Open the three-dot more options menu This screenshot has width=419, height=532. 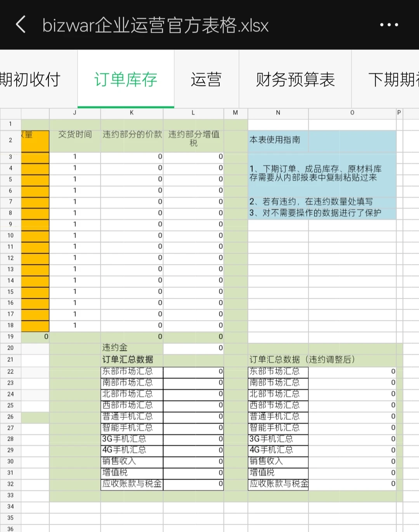pyautogui.click(x=389, y=25)
